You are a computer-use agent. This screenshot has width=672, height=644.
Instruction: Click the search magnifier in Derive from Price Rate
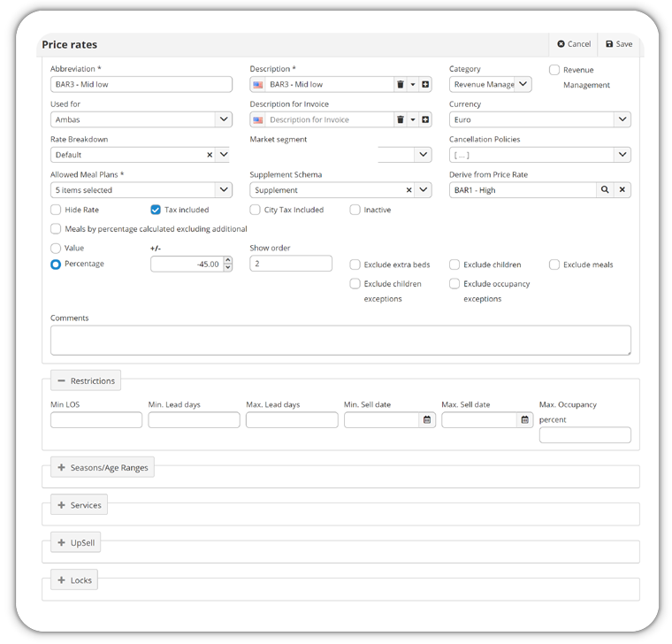coord(605,189)
